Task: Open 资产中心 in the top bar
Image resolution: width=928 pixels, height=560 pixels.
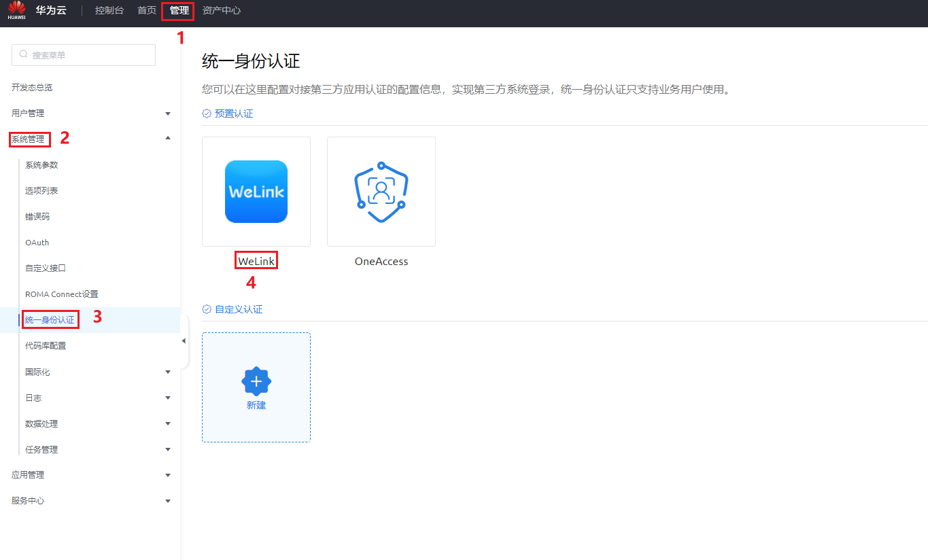Action: click(x=222, y=11)
